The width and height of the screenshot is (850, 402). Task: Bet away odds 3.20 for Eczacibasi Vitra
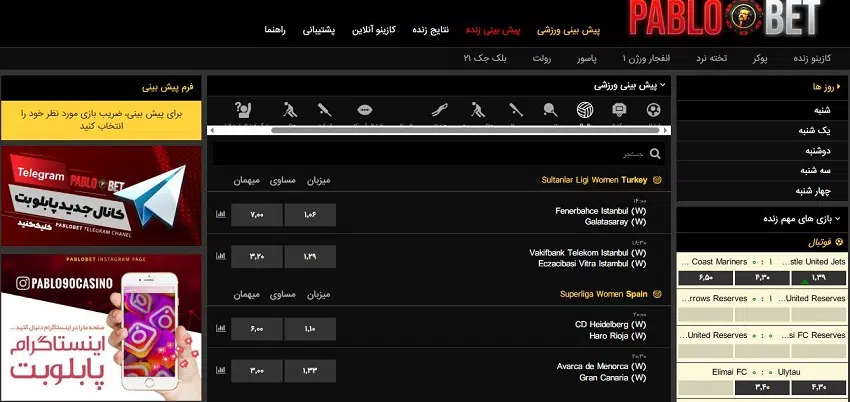257,257
